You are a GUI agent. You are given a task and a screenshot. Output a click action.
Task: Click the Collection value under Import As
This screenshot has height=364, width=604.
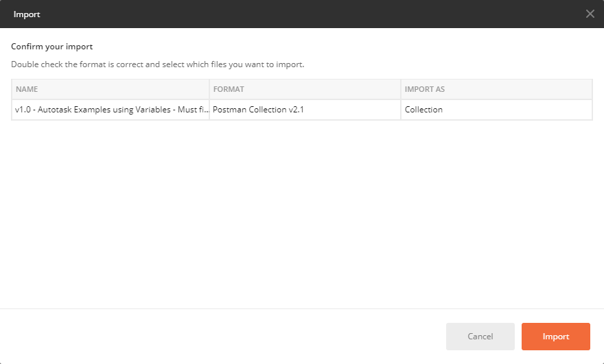[423, 110]
